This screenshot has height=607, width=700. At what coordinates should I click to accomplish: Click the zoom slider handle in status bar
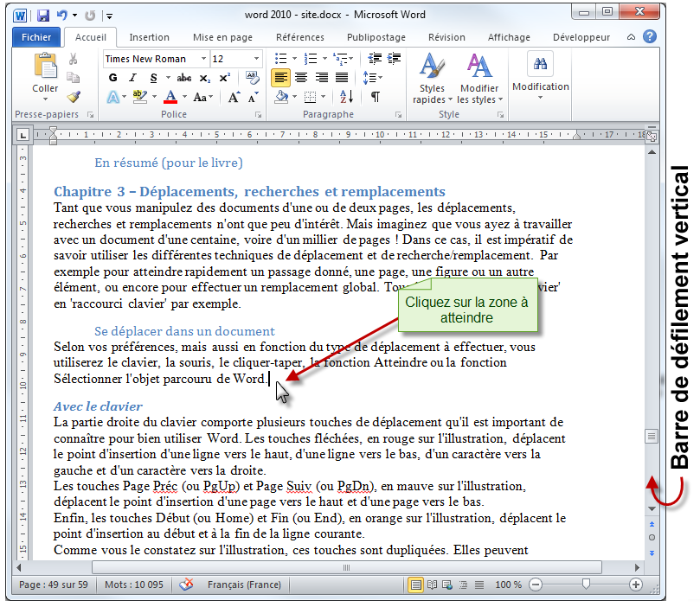pos(586,585)
